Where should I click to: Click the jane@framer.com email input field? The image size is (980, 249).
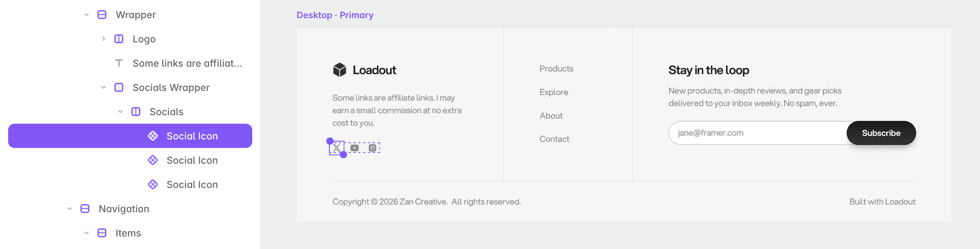tap(758, 133)
